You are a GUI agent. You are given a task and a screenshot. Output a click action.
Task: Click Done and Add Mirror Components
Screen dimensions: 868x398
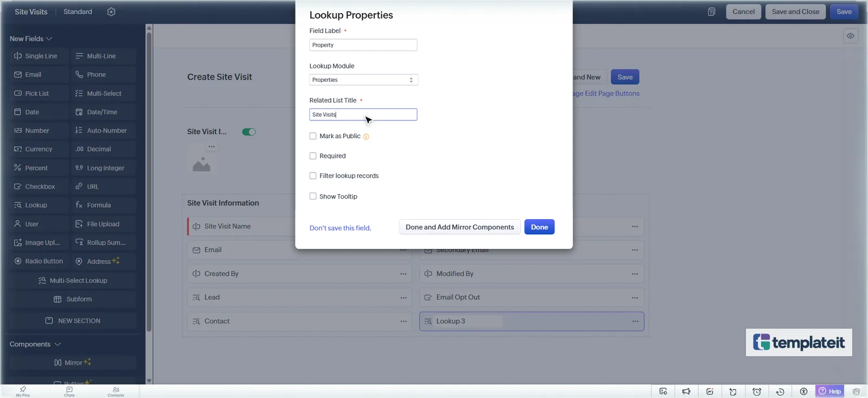point(460,227)
